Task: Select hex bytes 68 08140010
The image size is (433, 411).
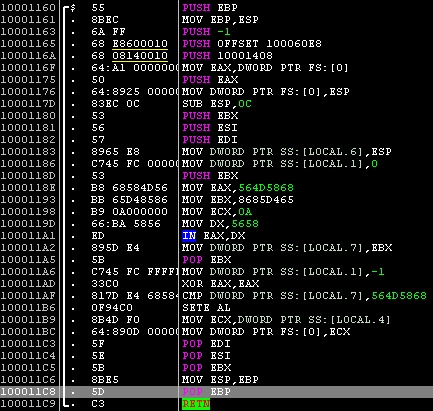Action: [x=129, y=56]
